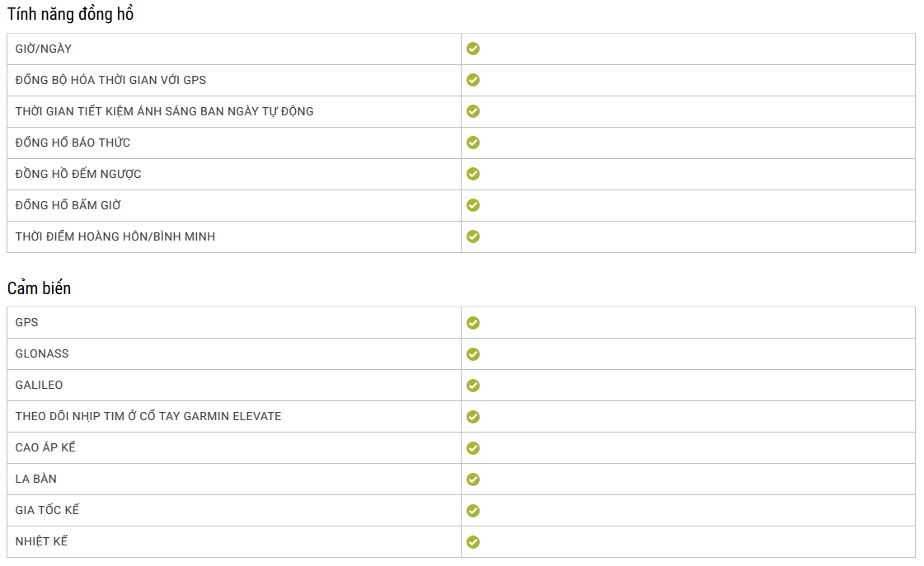Click the checkmark icon for GIỜ/NGÀY

tap(473, 49)
